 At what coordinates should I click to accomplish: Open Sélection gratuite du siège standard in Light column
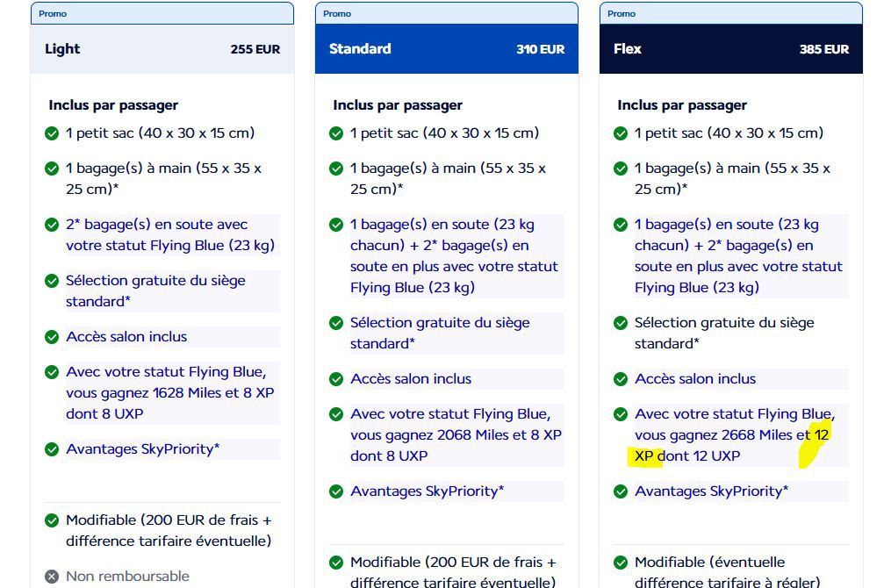(x=155, y=291)
